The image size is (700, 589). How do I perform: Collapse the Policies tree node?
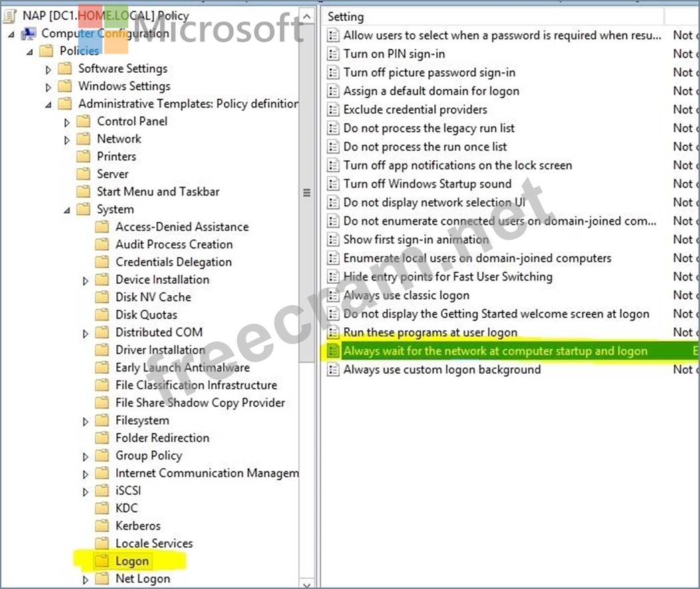click(x=29, y=52)
